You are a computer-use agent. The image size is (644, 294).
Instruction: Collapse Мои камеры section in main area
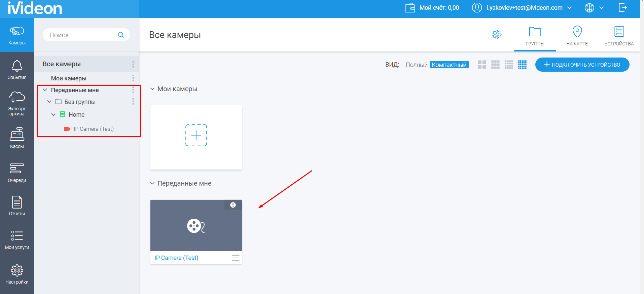coord(152,89)
